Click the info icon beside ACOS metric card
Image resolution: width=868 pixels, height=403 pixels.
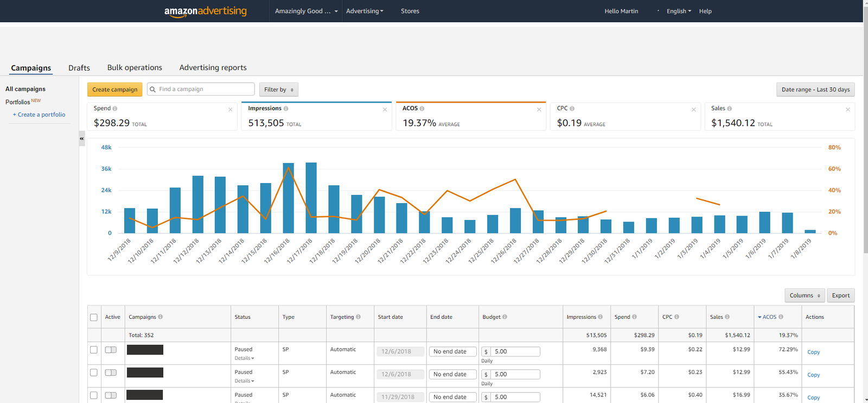coord(422,109)
